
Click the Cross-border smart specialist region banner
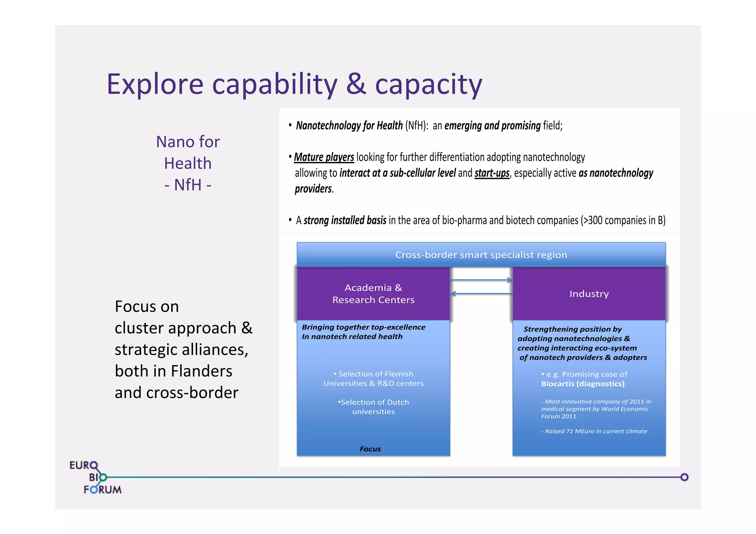481,255
